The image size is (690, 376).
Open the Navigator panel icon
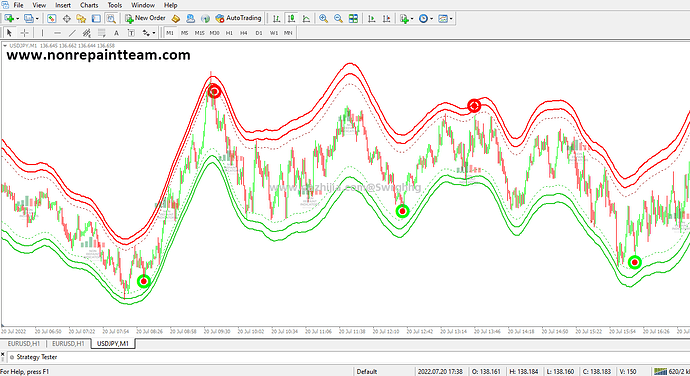[81, 18]
